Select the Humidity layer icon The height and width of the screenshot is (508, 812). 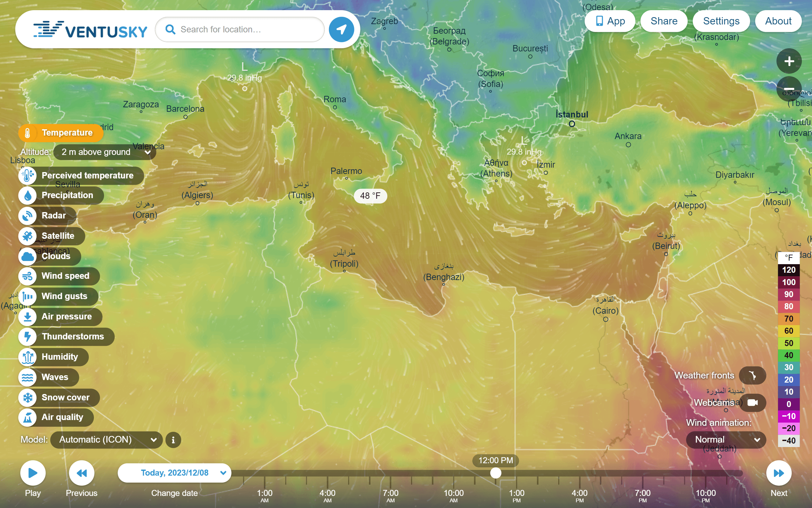tap(28, 357)
